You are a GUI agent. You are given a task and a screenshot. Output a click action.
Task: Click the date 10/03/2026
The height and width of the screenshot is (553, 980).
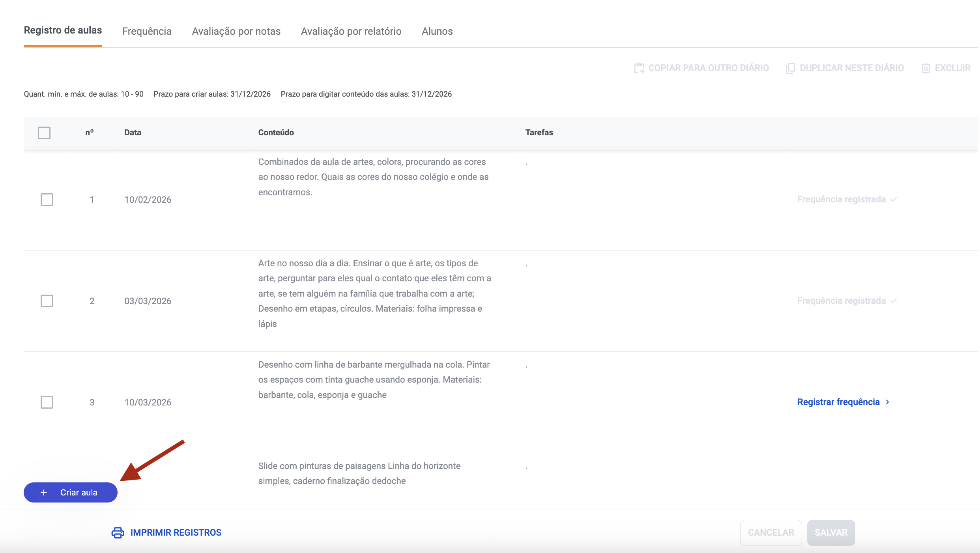pos(148,402)
